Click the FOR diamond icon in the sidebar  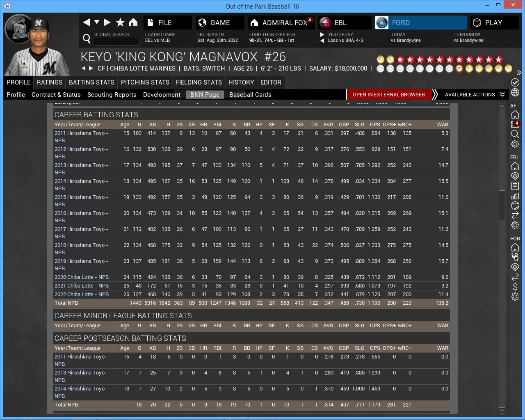[515, 267]
